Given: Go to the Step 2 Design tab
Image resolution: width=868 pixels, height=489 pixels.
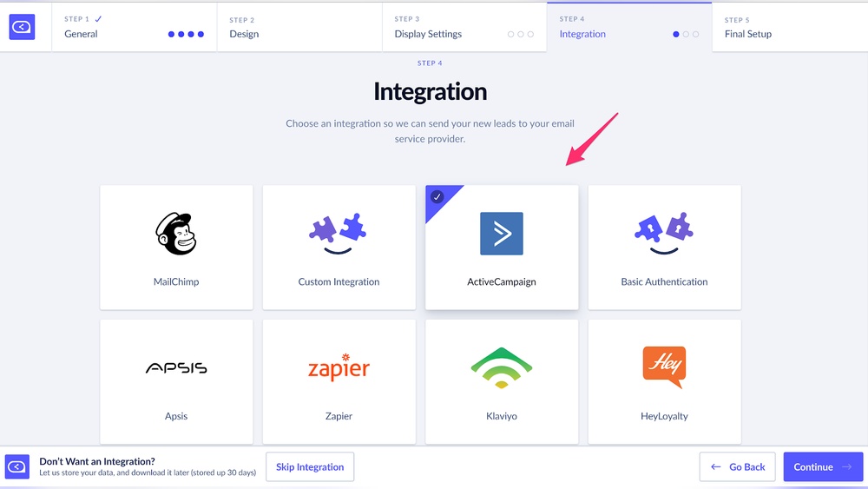Looking at the screenshot, I should pos(299,27).
